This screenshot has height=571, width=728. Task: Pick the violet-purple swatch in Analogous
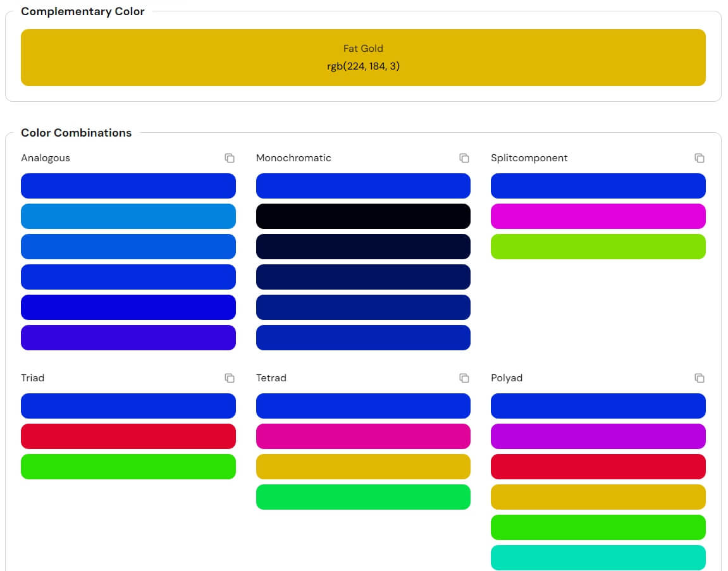point(128,338)
